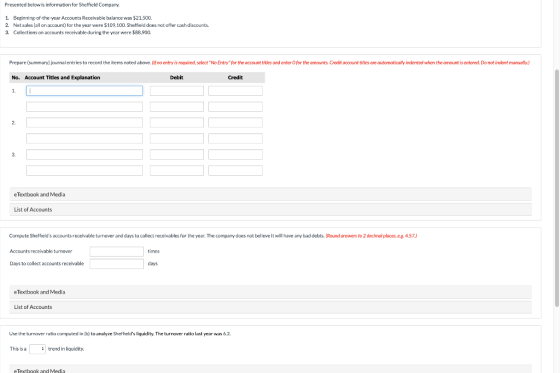Viewport: 560px width, 373px height.
Task: Click entry 3 first row debit field
Action: (x=177, y=154)
